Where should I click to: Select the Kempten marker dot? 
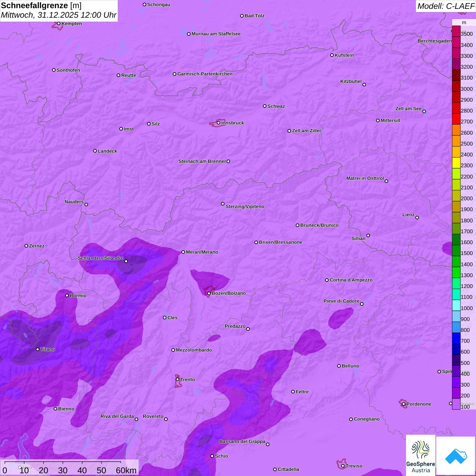pyautogui.click(x=59, y=23)
